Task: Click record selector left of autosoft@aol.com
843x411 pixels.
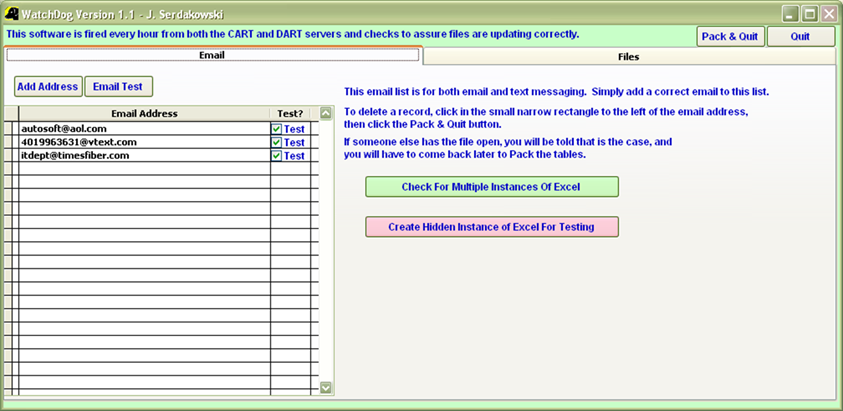Action: point(8,129)
